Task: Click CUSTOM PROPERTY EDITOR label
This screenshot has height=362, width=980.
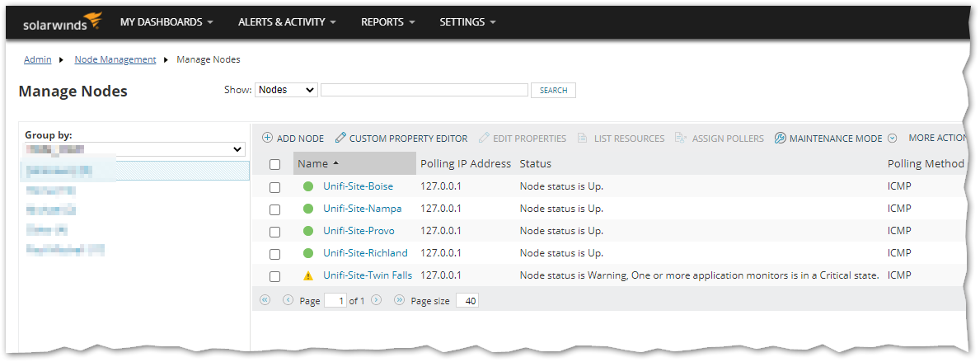Action: click(408, 139)
